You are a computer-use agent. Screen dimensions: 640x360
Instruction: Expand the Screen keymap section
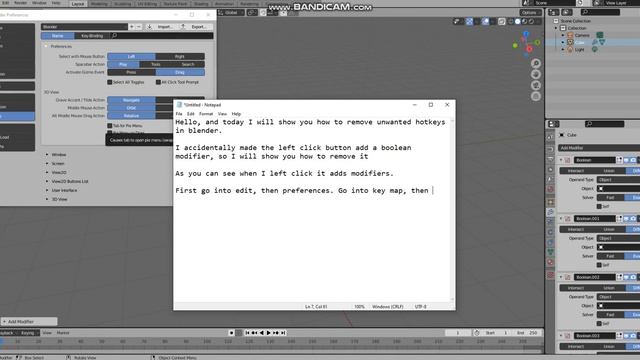[x=47, y=164]
